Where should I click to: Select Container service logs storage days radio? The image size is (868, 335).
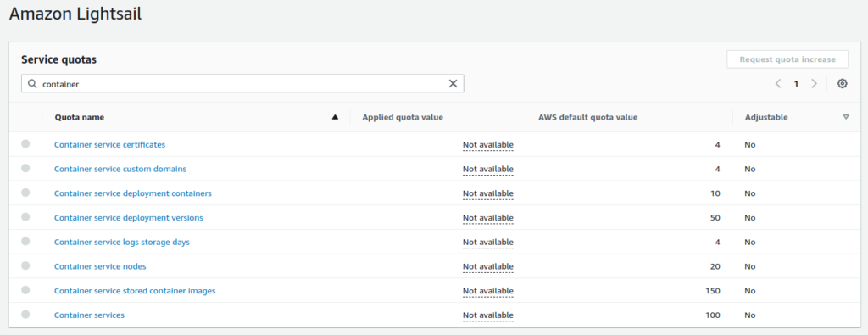pyautogui.click(x=25, y=242)
